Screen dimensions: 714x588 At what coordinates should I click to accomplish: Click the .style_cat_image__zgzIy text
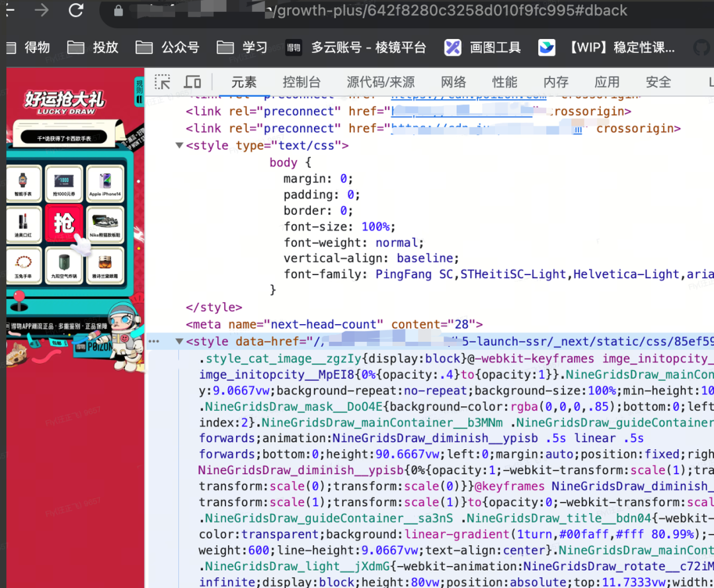coord(282,359)
